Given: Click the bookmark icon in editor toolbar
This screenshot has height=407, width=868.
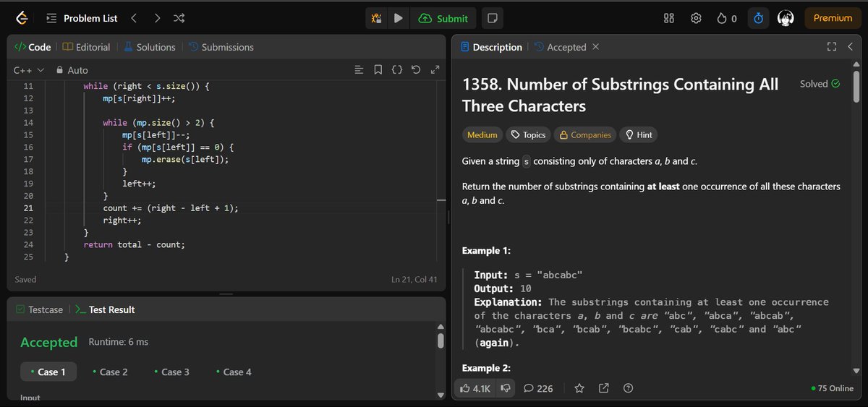Looking at the screenshot, I should click(378, 70).
